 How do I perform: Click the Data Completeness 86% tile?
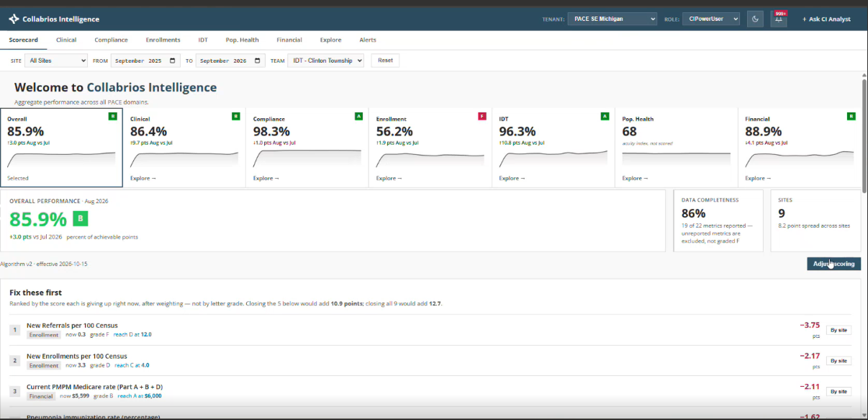click(718, 220)
